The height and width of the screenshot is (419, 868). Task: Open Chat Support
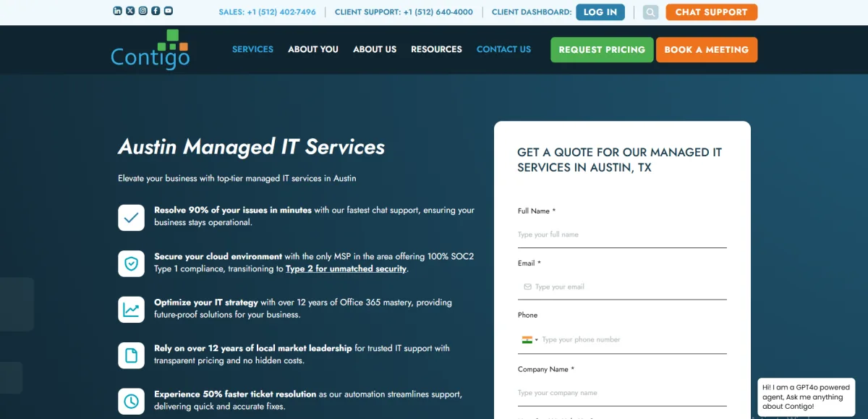click(x=712, y=12)
